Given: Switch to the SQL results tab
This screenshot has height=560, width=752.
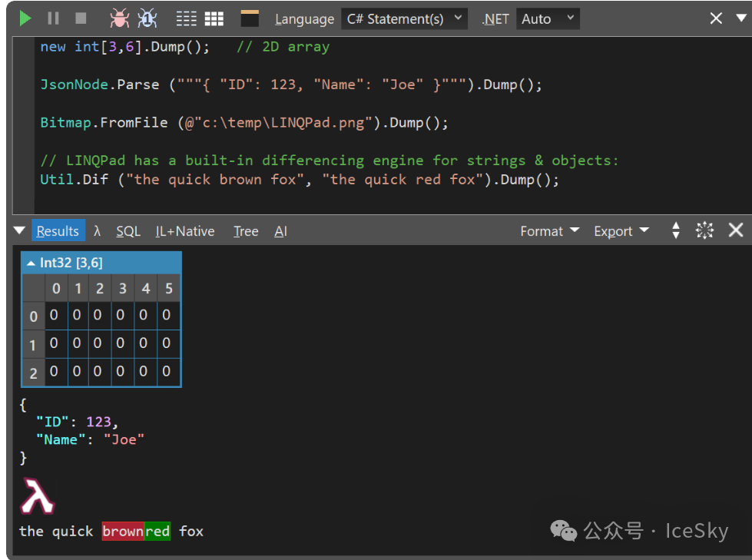Looking at the screenshot, I should (x=128, y=231).
